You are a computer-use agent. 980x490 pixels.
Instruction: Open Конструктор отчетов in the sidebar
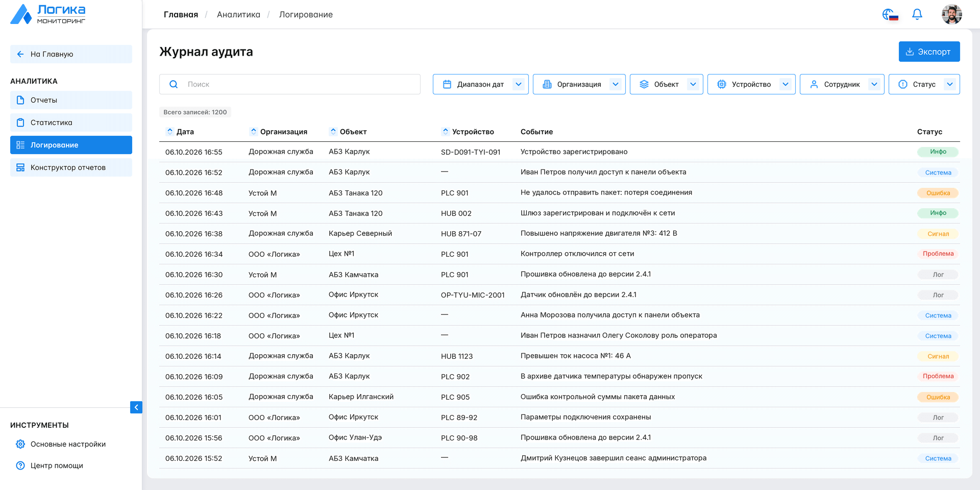tap(71, 167)
